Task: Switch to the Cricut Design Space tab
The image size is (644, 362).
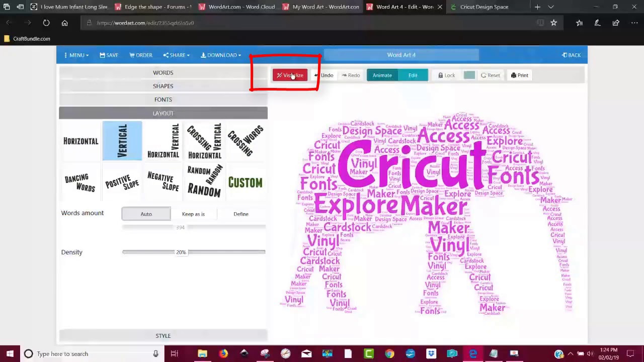Action: (484, 7)
